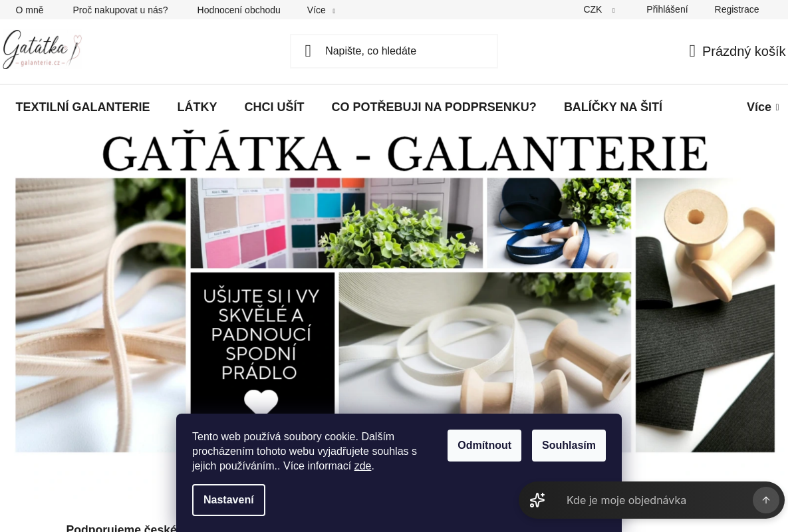Expand the top bar Více menu
The image size is (798, 532).
[x=321, y=10]
